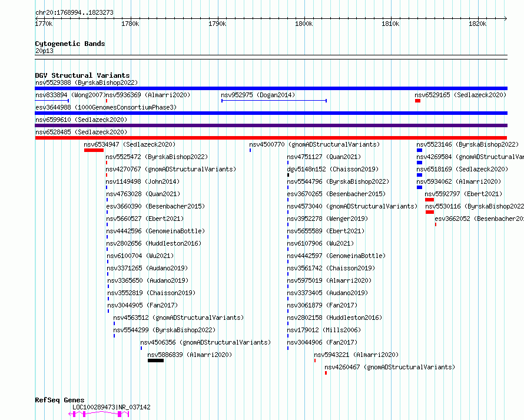Click nsv6100704 (Wu2021) label

(140, 256)
